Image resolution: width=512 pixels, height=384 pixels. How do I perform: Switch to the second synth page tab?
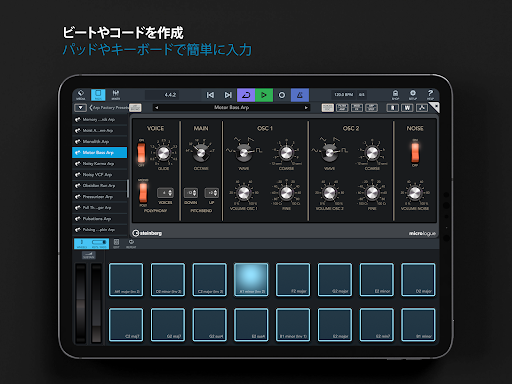[x=342, y=108]
